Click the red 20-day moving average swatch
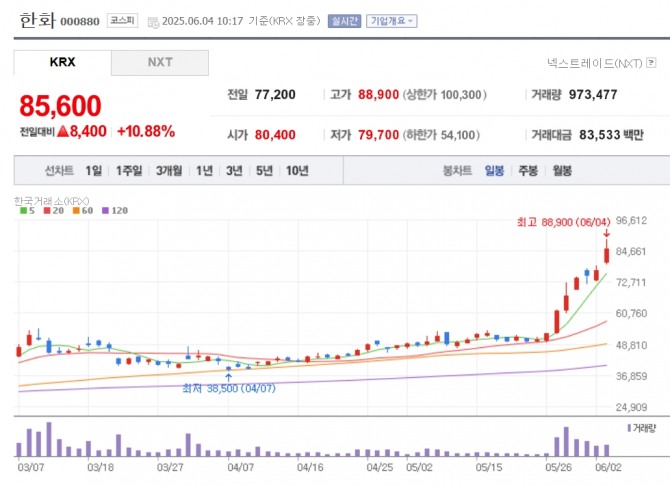 [x=47, y=210]
